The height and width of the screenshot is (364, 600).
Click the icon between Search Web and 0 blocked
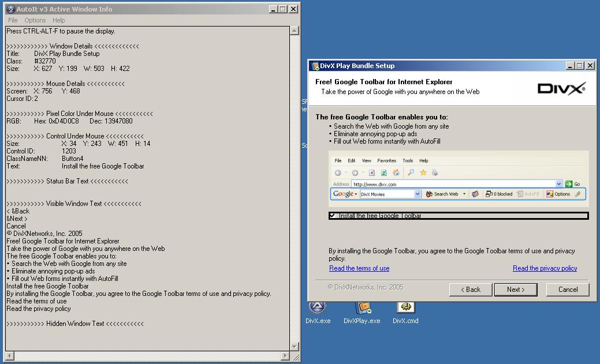(x=475, y=194)
